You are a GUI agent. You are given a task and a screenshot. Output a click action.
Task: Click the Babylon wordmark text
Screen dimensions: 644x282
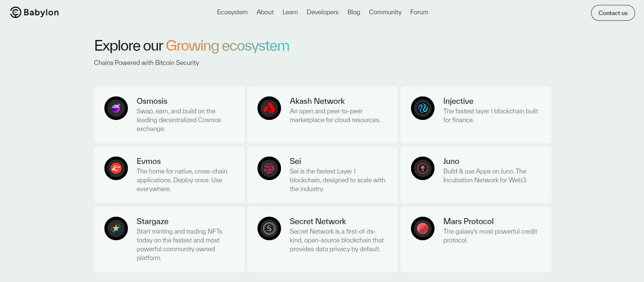pos(41,12)
